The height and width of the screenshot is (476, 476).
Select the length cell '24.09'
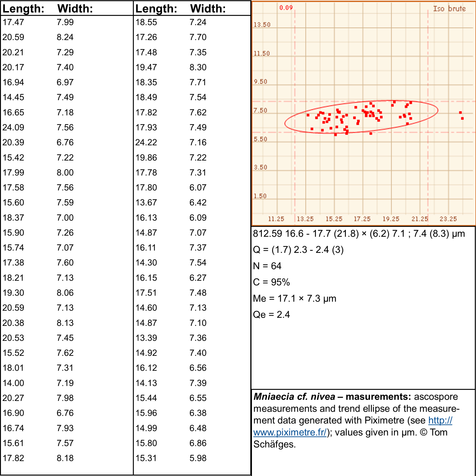(x=13, y=128)
